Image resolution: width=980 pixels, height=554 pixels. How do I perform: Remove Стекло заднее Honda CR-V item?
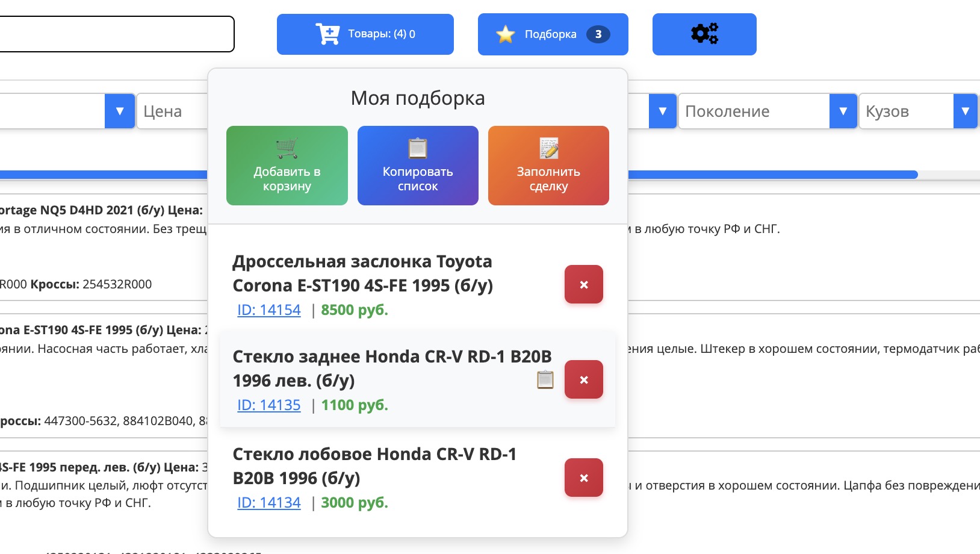(x=583, y=379)
